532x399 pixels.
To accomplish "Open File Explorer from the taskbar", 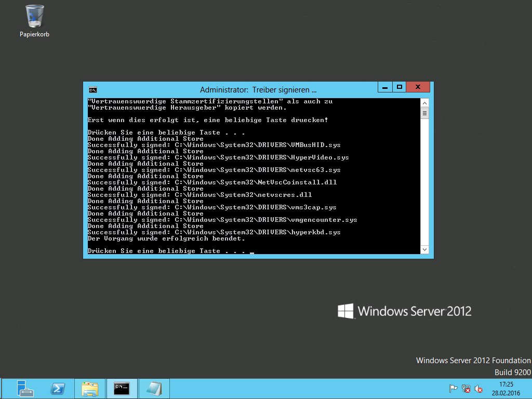I will (90, 389).
